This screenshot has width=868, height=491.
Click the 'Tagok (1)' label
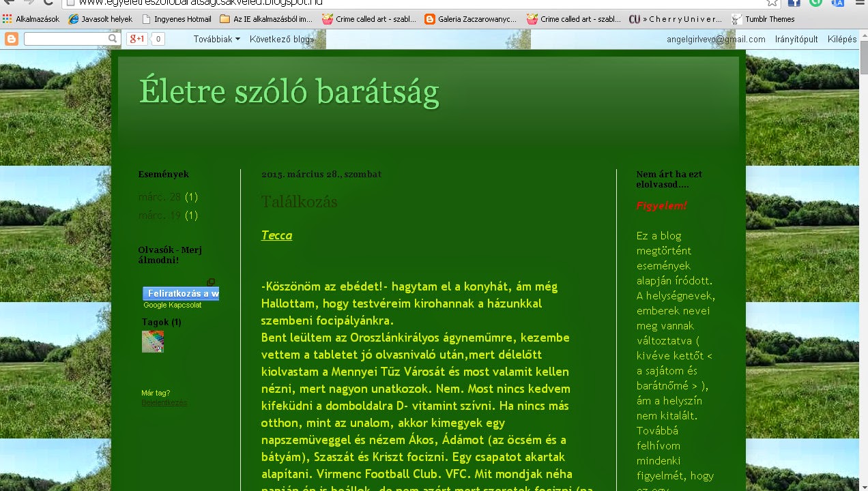click(x=162, y=322)
